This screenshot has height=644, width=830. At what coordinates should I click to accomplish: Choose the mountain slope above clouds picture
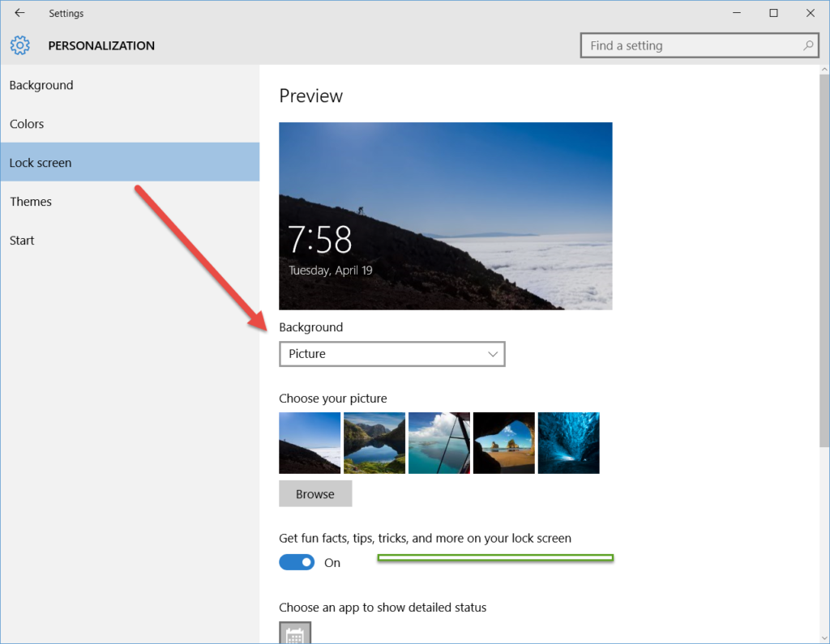click(x=310, y=443)
